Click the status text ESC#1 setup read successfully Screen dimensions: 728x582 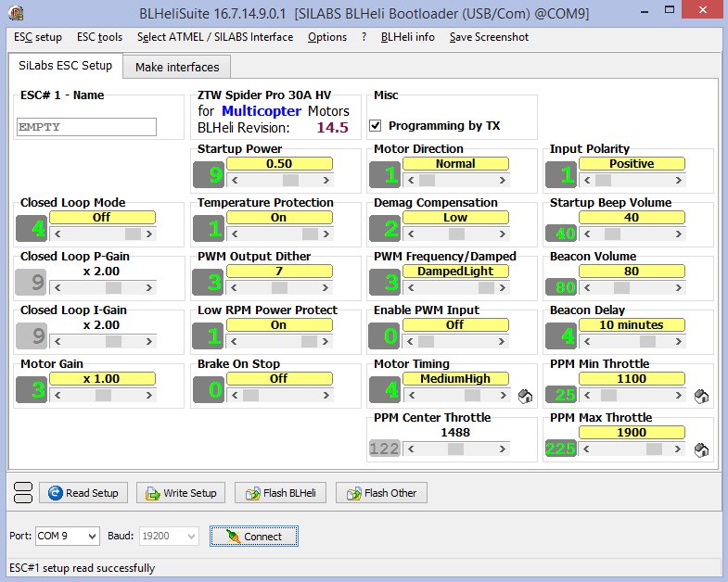pyautogui.click(x=83, y=568)
